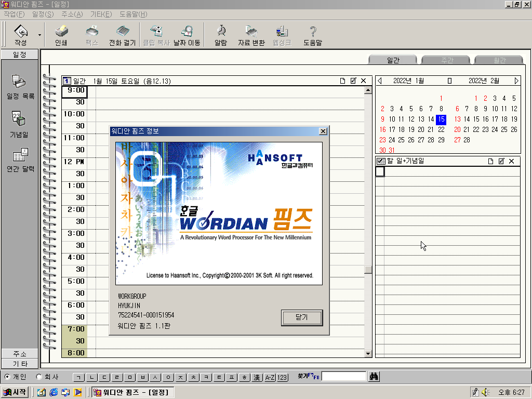The width and height of the screenshot is (532, 399).
Task: Click the 전화 걸기 phone icon
Action: click(122, 35)
